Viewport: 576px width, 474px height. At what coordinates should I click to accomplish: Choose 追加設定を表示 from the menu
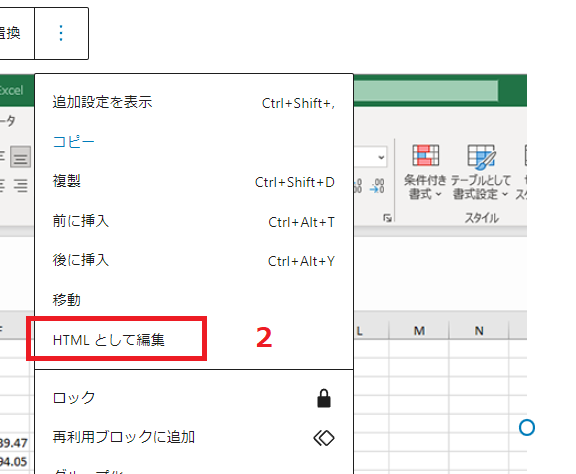pyautogui.click(x=194, y=102)
